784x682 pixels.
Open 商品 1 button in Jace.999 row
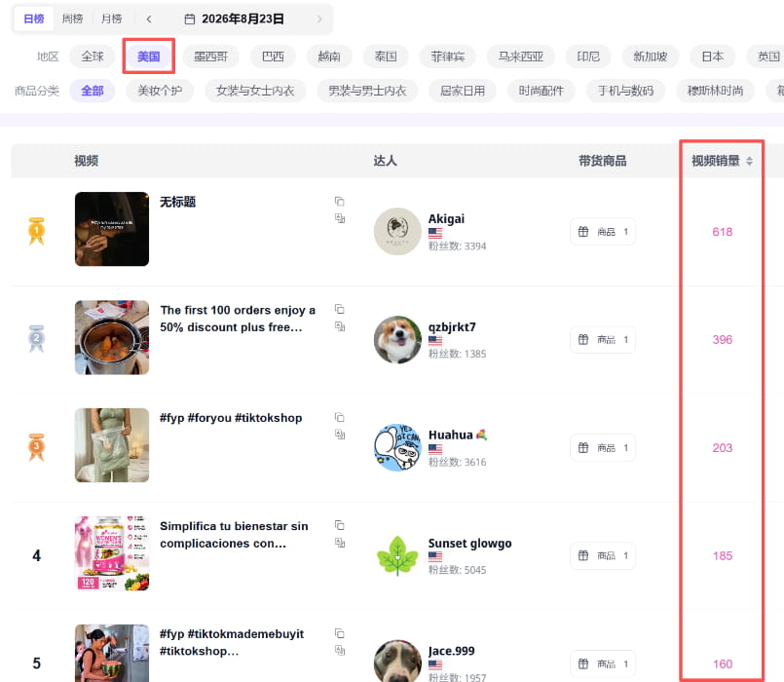603,664
